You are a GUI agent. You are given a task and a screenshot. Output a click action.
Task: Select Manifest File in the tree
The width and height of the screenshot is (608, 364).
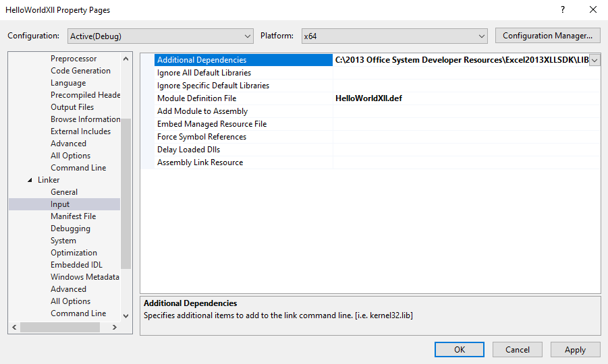pyautogui.click(x=73, y=216)
